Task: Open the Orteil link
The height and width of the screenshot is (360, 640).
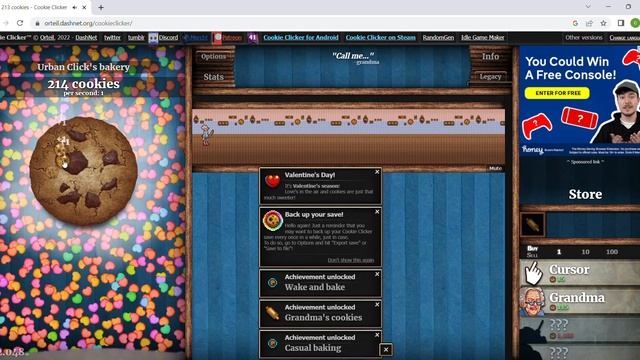Action: click(x=47, y=38)
